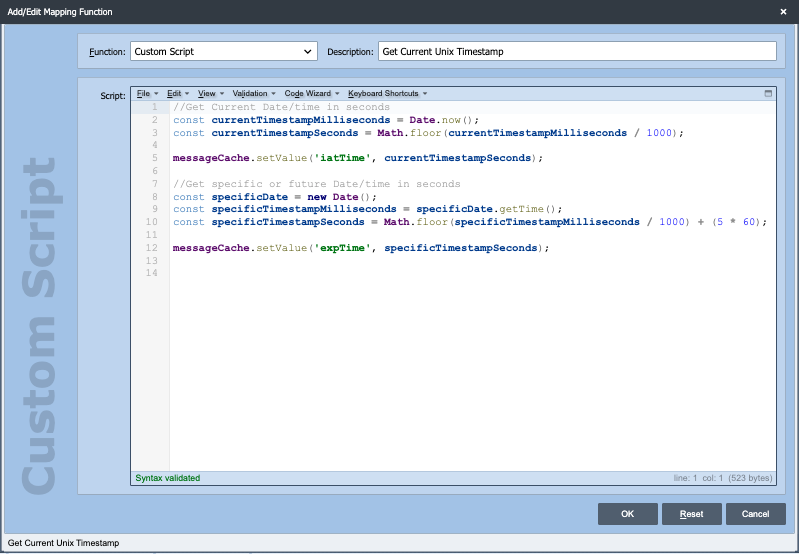Open the Function dropdown showing Custom Script

click(x=224, y=51)
